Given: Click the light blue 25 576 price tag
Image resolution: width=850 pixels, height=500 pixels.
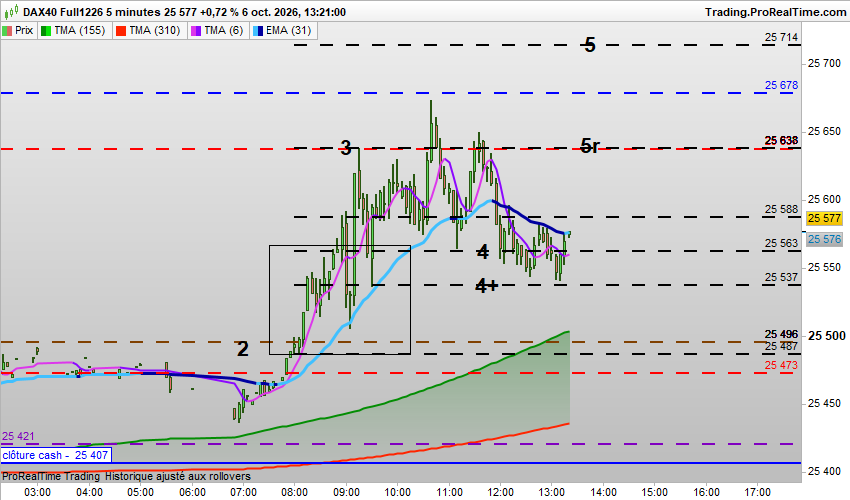Looking at the screenshot, I should click(824, 239).
